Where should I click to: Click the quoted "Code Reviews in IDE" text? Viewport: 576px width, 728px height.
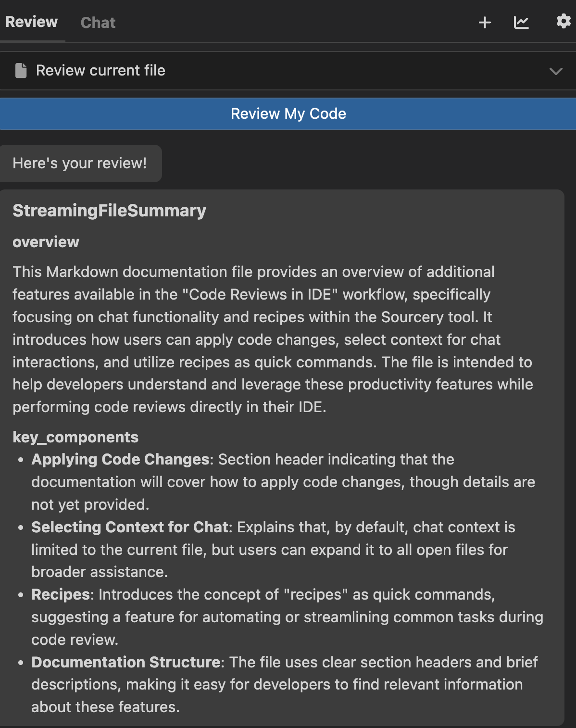click(260, 295)
